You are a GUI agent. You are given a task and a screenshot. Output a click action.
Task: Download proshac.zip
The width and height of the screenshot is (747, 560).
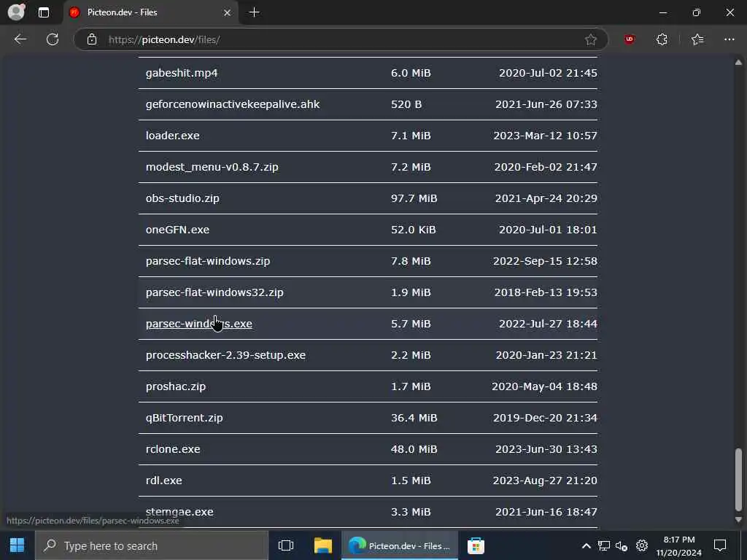[175, 386]
